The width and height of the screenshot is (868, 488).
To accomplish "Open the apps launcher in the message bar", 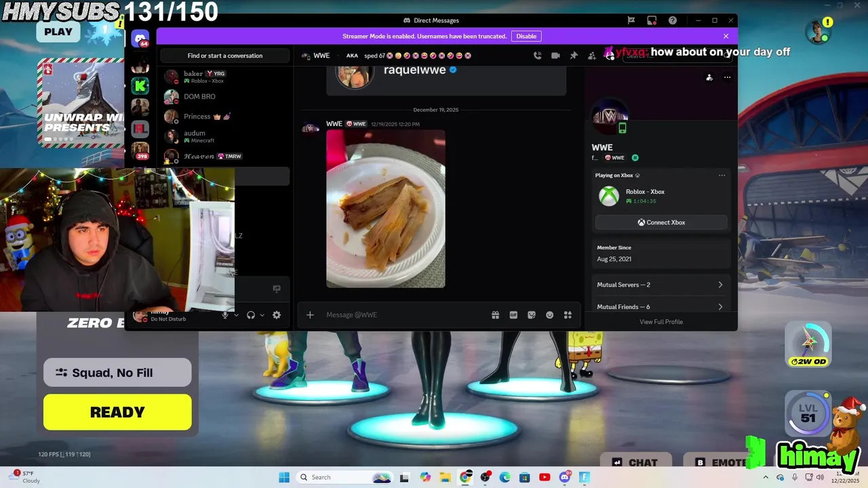I will click(x=568, y=314).
